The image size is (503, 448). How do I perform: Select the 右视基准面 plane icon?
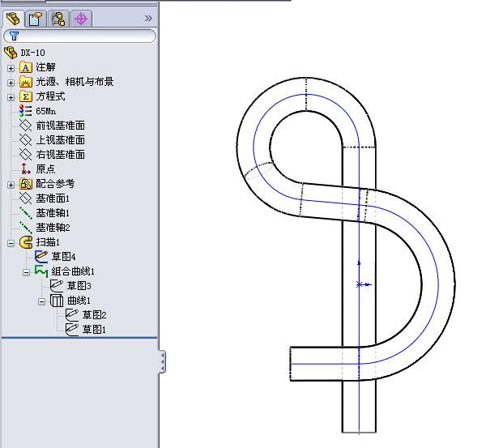[x=26, y=155]
